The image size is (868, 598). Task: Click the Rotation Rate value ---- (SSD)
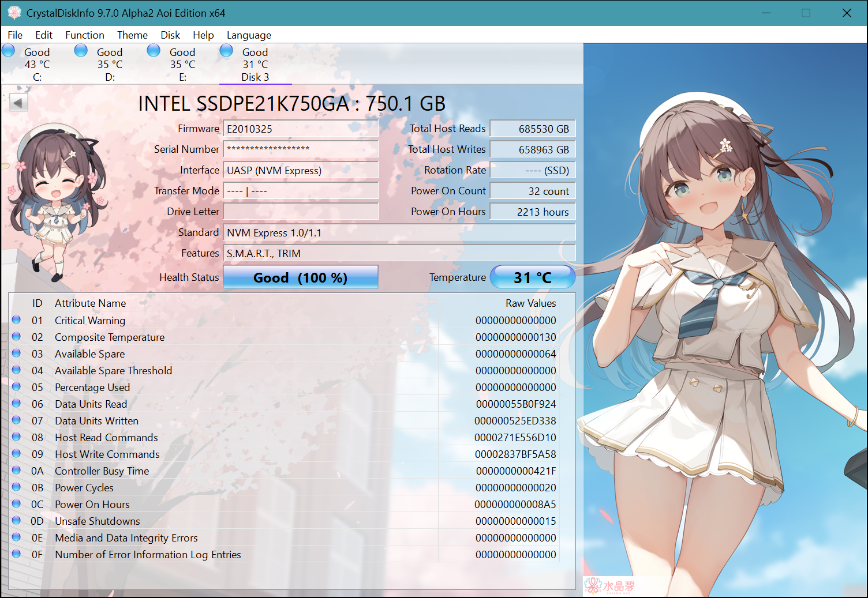pyautogui.click(x=533, y=170)
